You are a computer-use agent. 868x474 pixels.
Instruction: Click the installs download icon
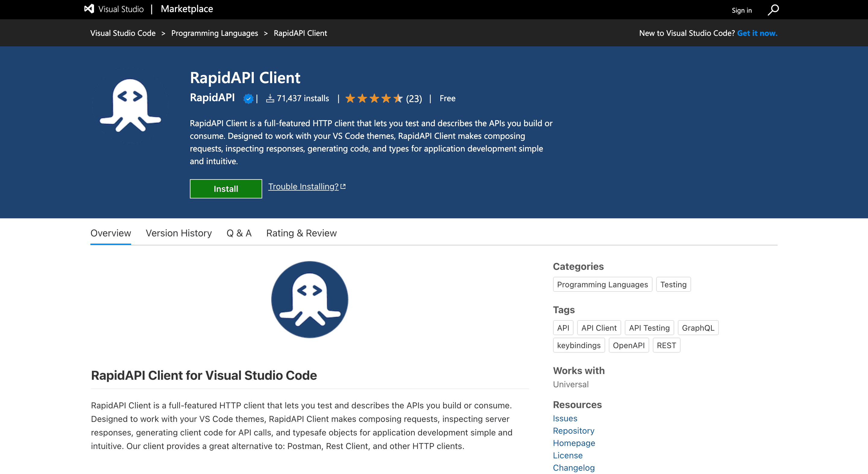click(270, 98)
